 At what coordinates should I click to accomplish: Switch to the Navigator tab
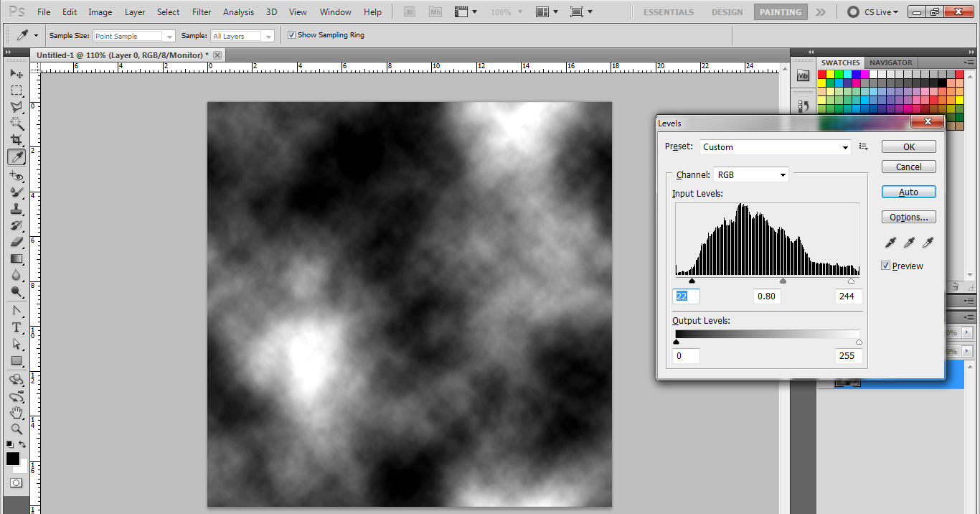click(890, 62)
